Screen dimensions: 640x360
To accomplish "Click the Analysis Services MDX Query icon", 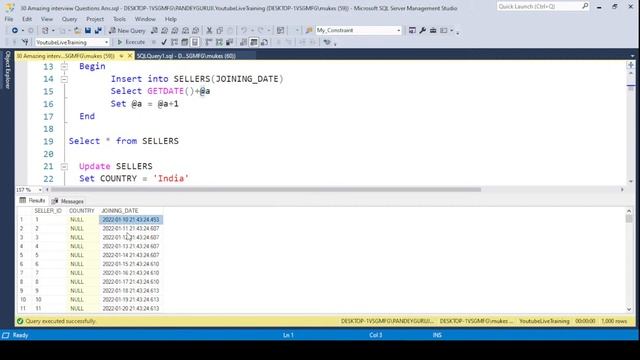I will point(164,31).
